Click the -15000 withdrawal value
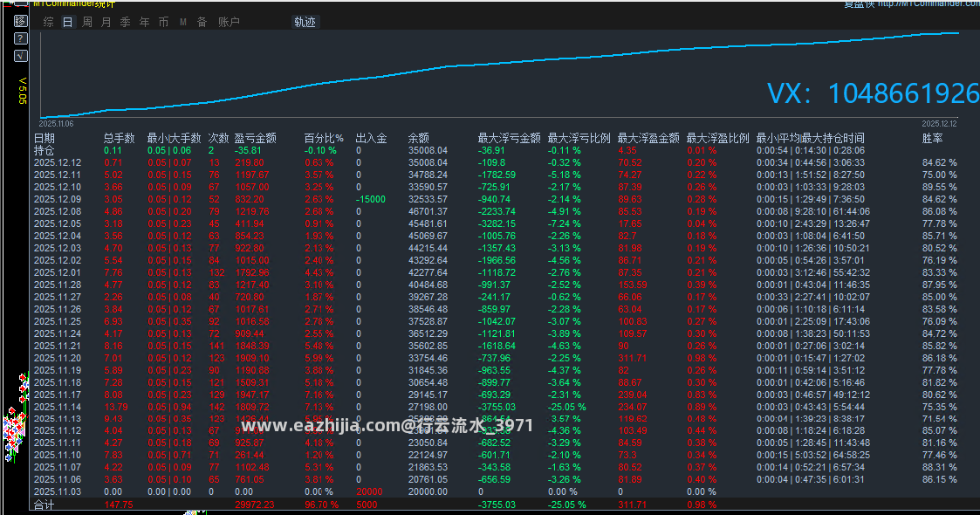The height and width of the screenshot is (515, 980). coord(371,199)
